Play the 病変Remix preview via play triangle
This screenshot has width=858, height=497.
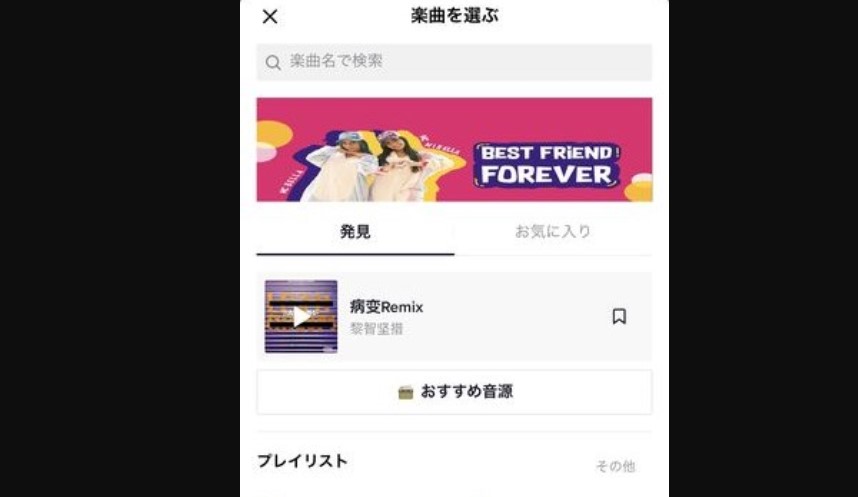pyautogui.click(x=300, y=316)
